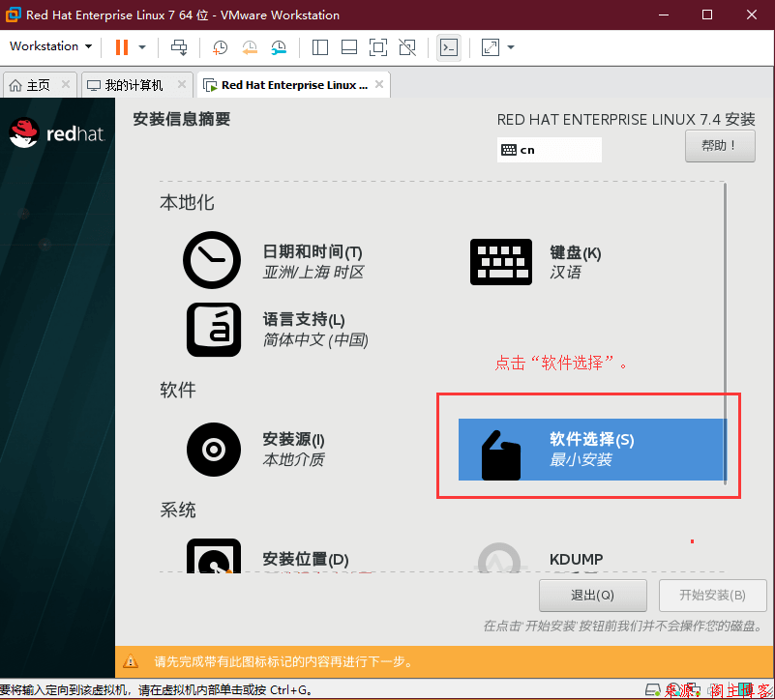The width and height of the screenshot is (775, 700).
Task: Click the installer summary vertical scrollbar
Action: 725,334
